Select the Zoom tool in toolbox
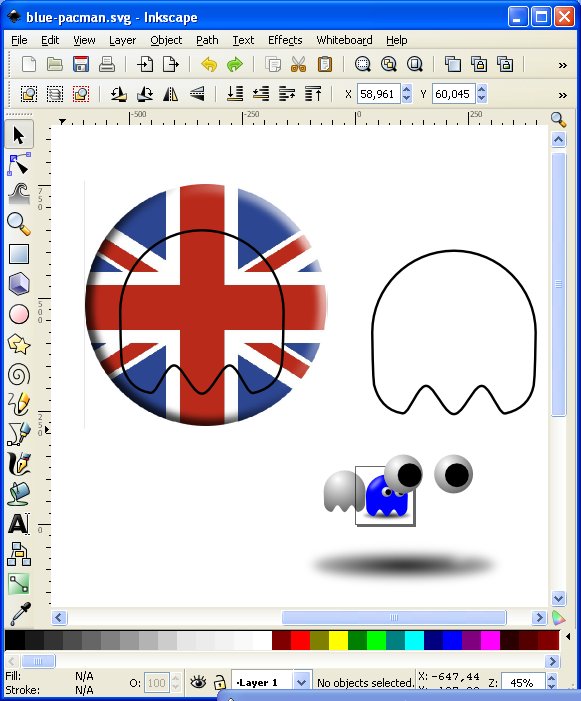The width and height of the screenshot is (581, 701). pos(19,224)
